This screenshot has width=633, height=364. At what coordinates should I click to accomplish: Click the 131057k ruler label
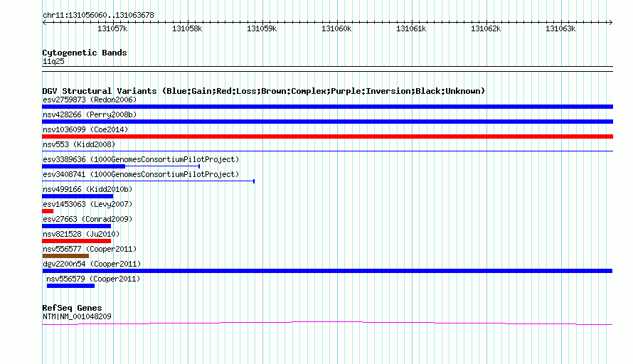tap(112, 28)
